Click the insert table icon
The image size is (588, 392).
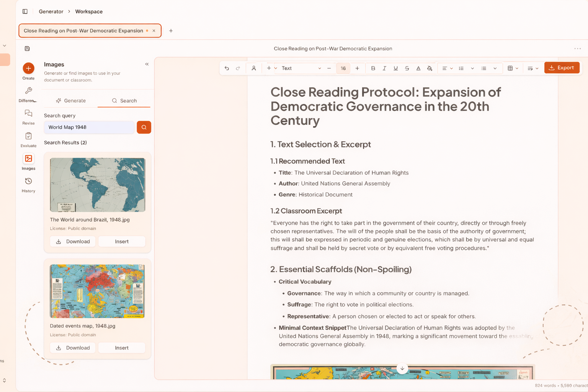pos(510,68)
